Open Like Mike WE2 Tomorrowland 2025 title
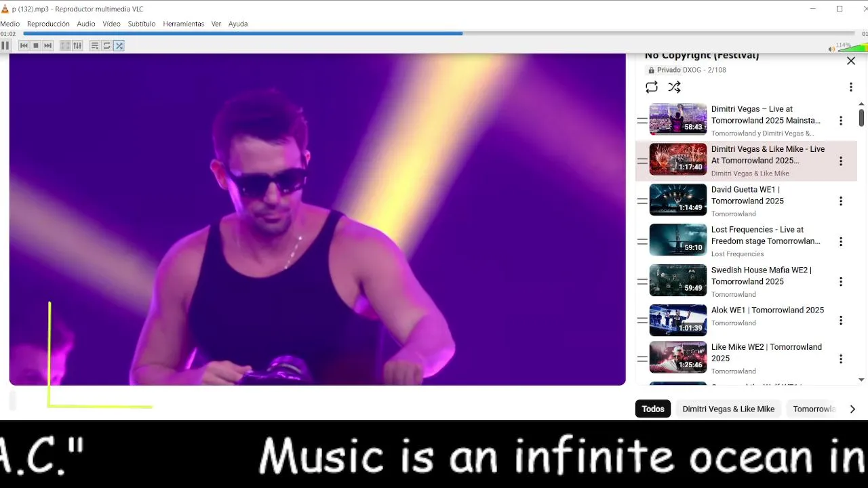This screenshot has height=488, width=868. click(766, 352)
